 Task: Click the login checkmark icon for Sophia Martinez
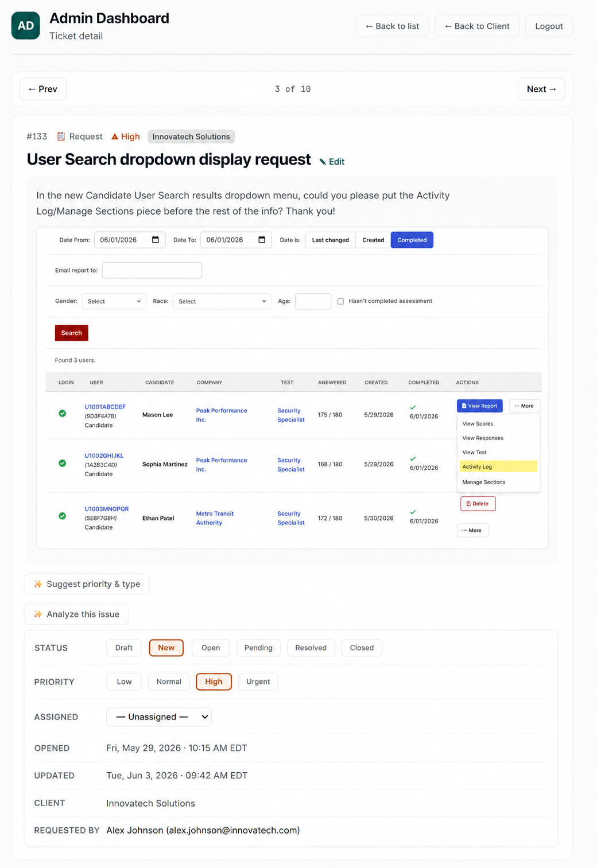pyautogui.click(x=62, y=463)
